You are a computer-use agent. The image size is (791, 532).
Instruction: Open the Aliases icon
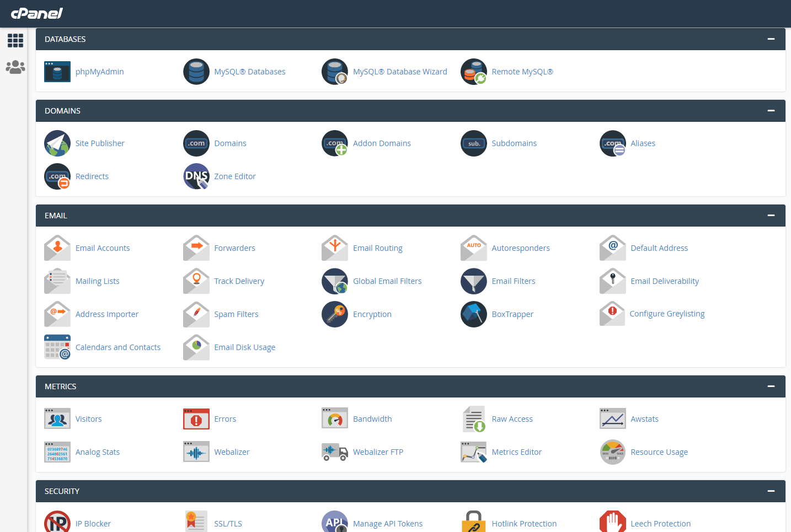pos(613,143)
